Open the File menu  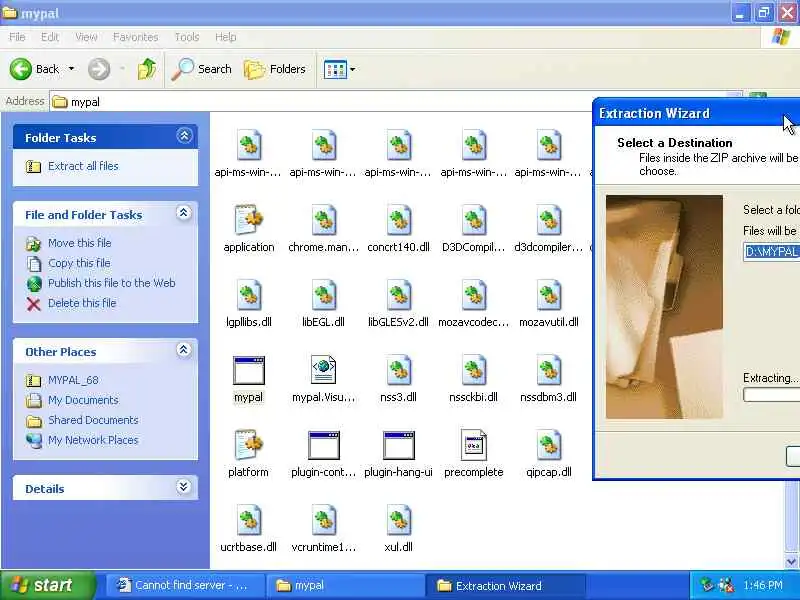(x=17, y=37)
